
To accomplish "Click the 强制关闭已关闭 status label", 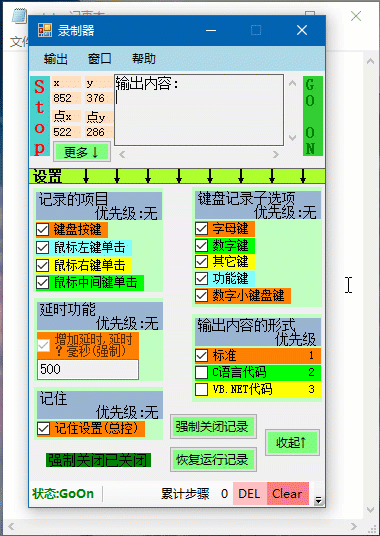I will coord(98,460).
